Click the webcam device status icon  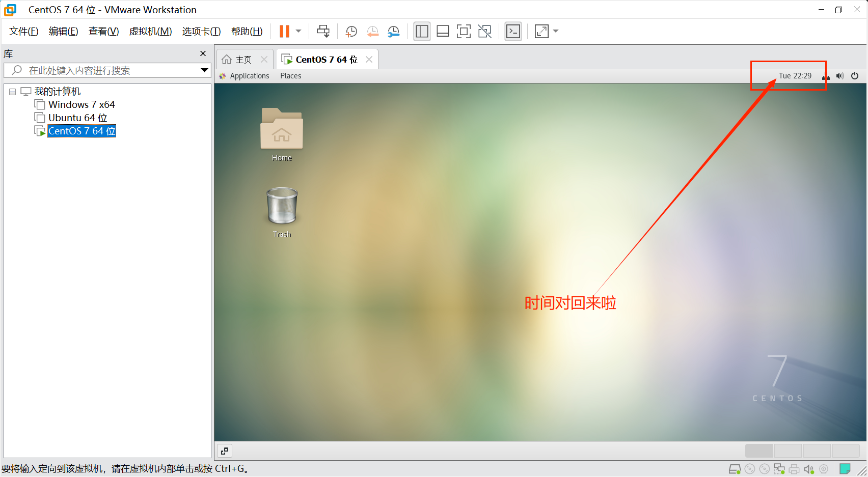coord(824,469)
